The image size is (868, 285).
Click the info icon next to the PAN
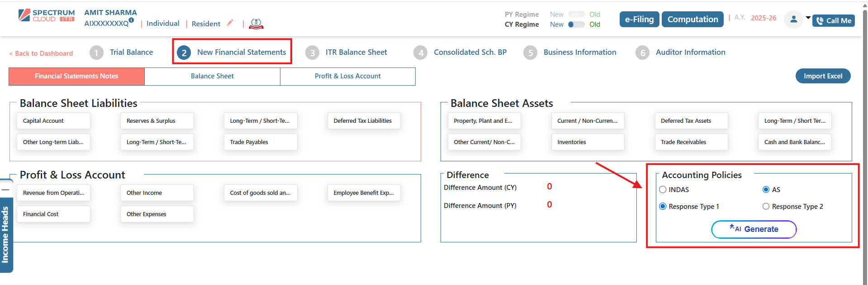click(131, 20)
